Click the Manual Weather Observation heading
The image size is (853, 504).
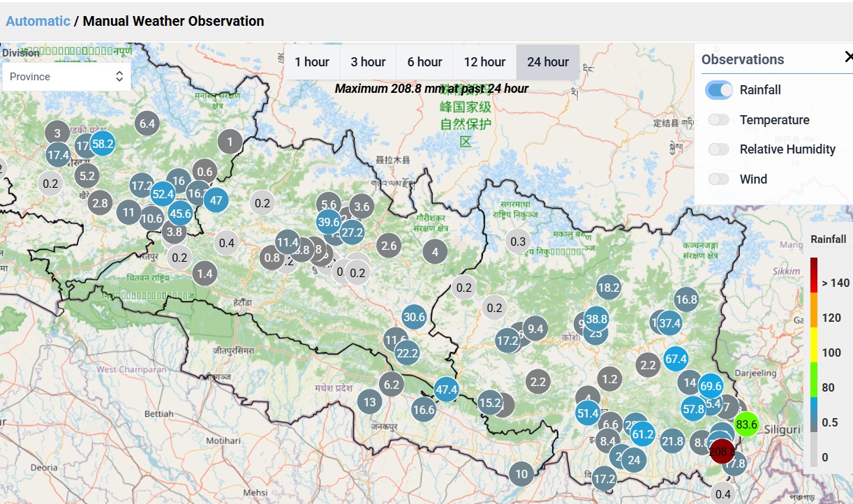(x=173, y=21)
